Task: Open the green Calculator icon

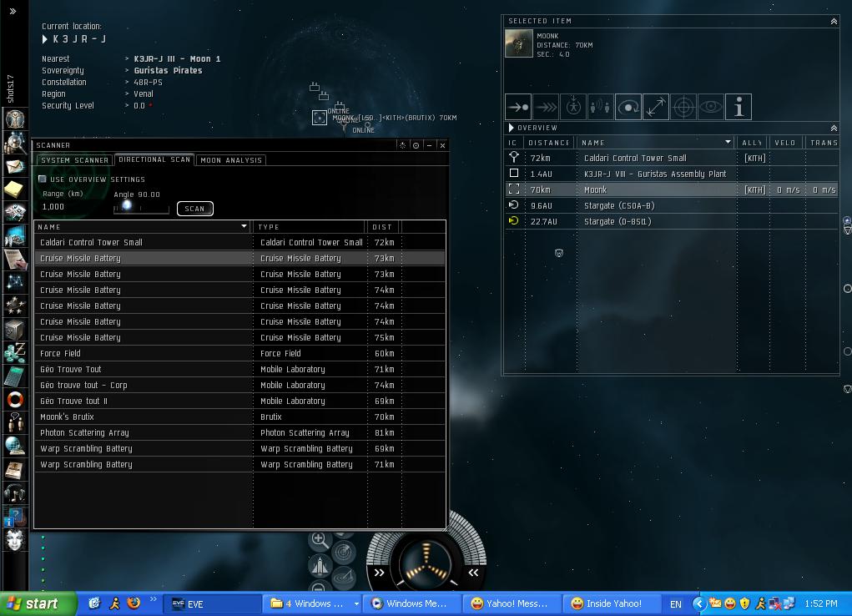Action: point(15,376)
